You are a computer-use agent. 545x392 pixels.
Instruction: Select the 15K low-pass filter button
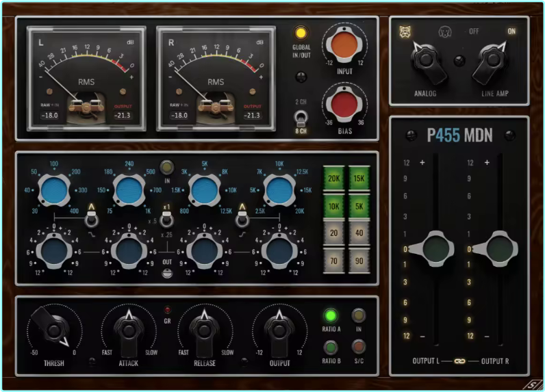(359, 179)
